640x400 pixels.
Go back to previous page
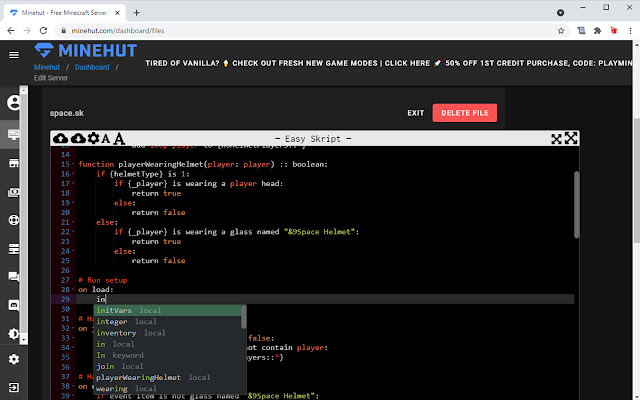(11, 31)
